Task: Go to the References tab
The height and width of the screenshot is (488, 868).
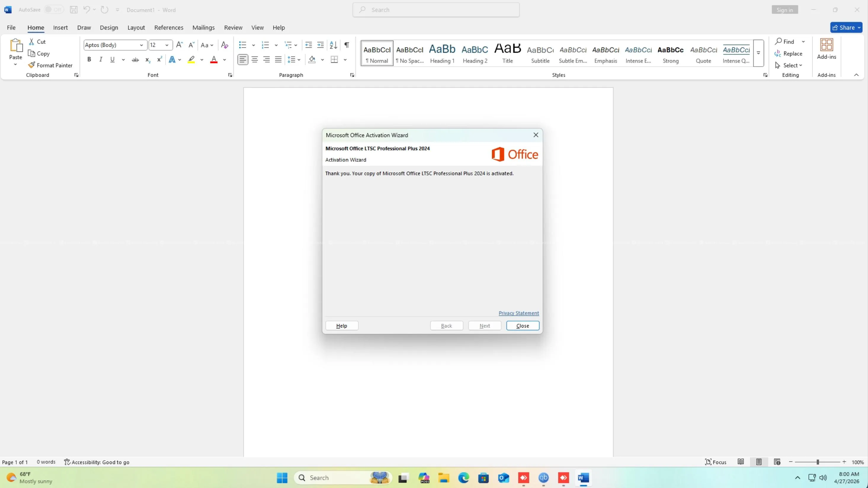Action: 169,28
